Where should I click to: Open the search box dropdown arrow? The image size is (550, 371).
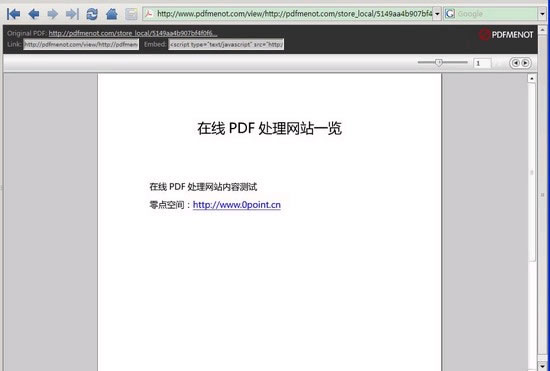(x=542, y=14)
